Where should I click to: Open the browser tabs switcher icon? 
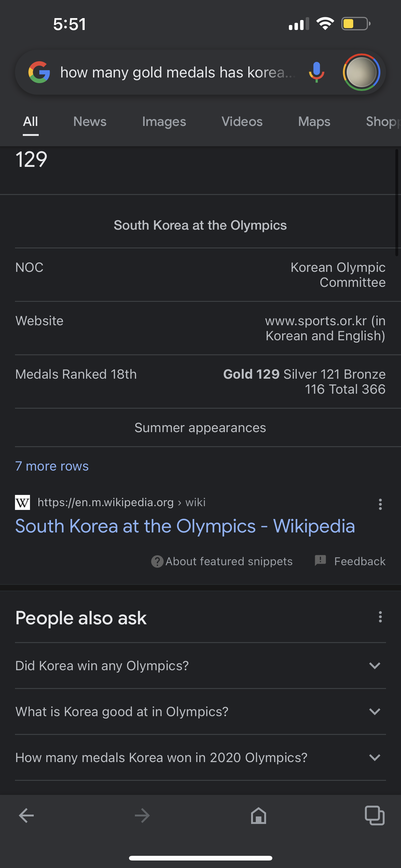pos(375,816)
